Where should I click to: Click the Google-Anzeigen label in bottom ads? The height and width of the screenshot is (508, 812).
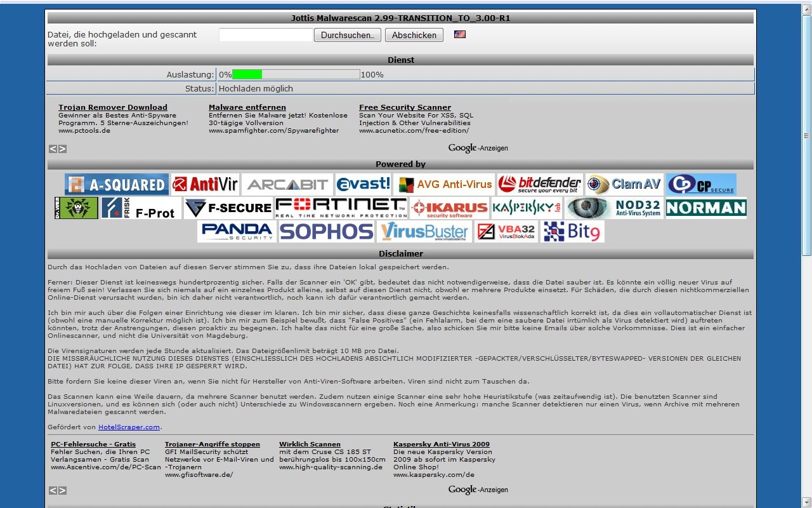(x=478, y=490)
